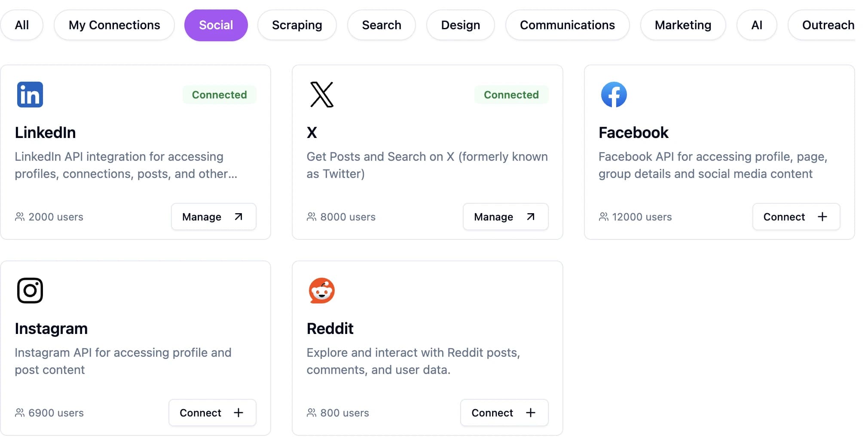Connect the Instagram integration
Image resolution: width=868 pixels, height=447 pixels.
(212, 413)
